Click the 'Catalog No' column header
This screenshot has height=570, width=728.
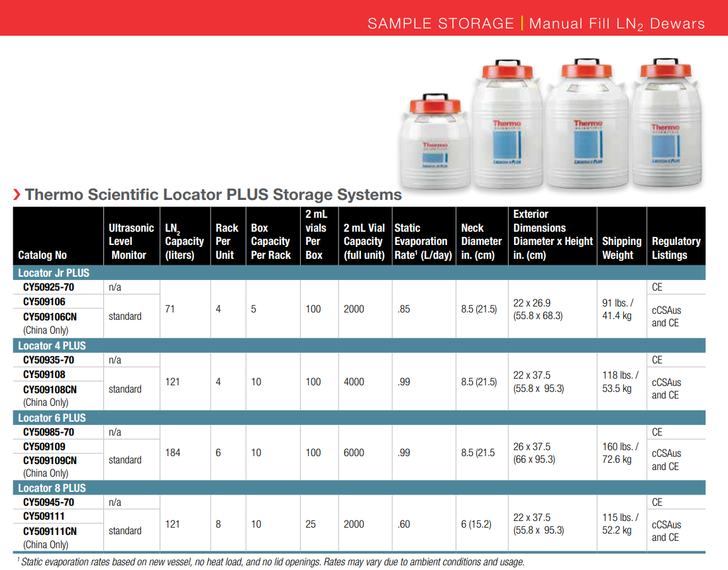(42, 255)
